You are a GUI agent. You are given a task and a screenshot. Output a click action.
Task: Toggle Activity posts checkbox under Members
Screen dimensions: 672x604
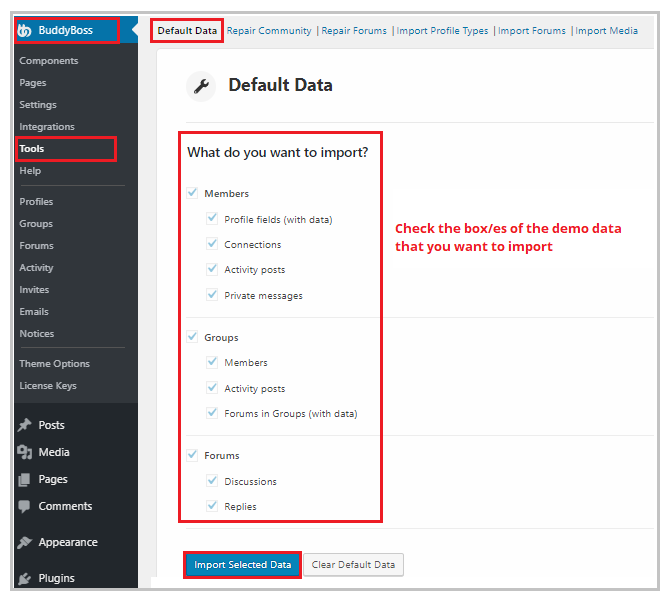point(212,269)
